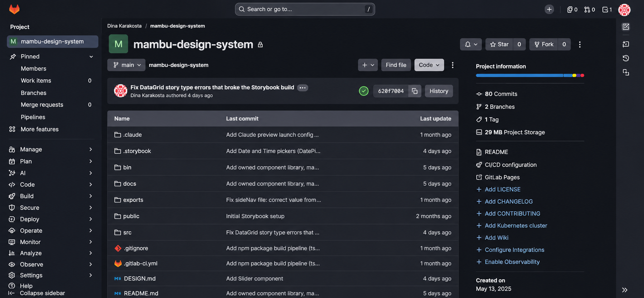Click the private project lock icon
644x298 pixels.
pyautogui.click(x=260, y=45)
